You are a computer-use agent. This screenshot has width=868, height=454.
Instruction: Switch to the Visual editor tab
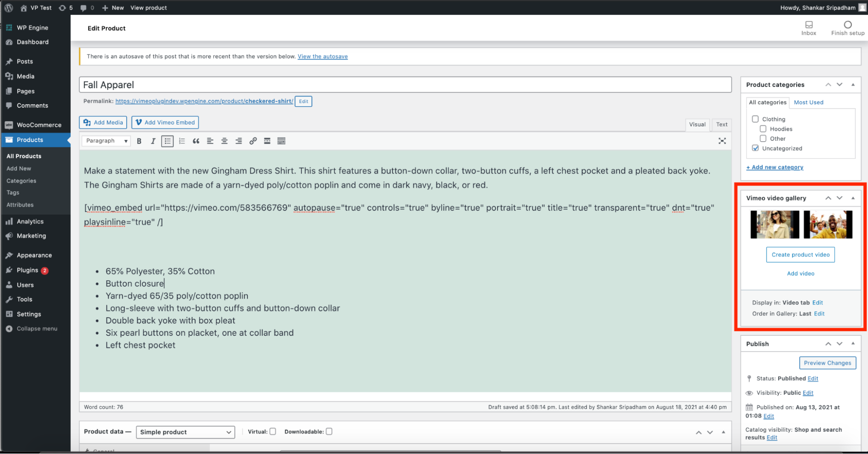click(697, 125)
